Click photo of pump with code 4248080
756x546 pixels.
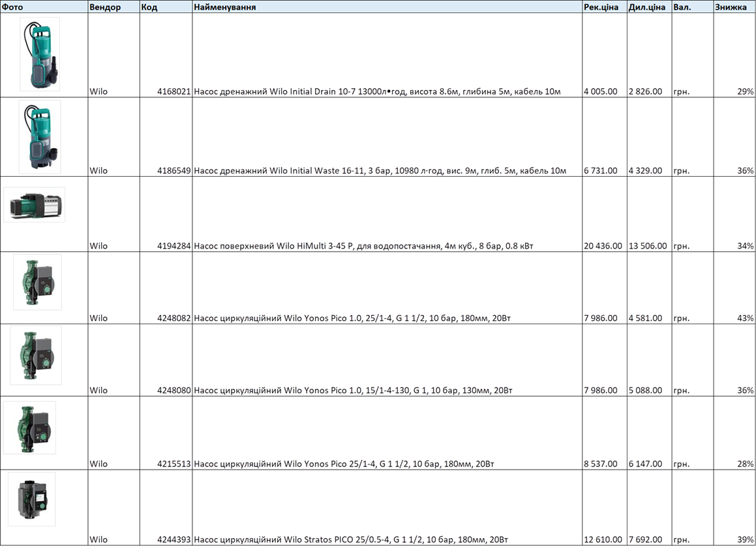[x=36, y=355]
